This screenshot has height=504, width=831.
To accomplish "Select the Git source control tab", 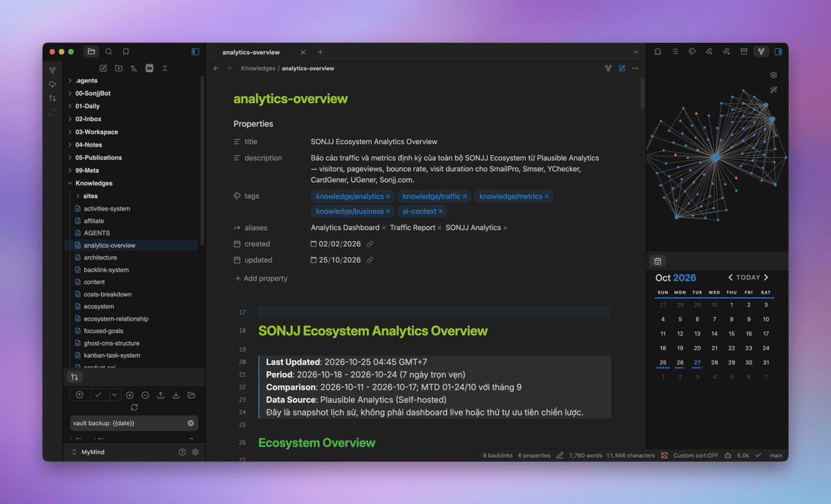I will point(75,377).
